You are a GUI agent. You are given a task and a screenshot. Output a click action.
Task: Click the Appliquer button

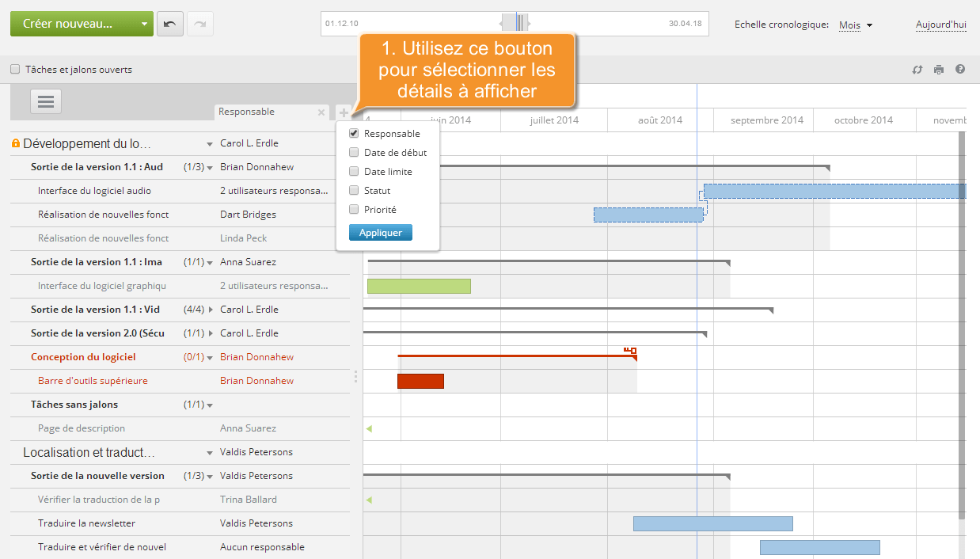[x=381, y=233]
